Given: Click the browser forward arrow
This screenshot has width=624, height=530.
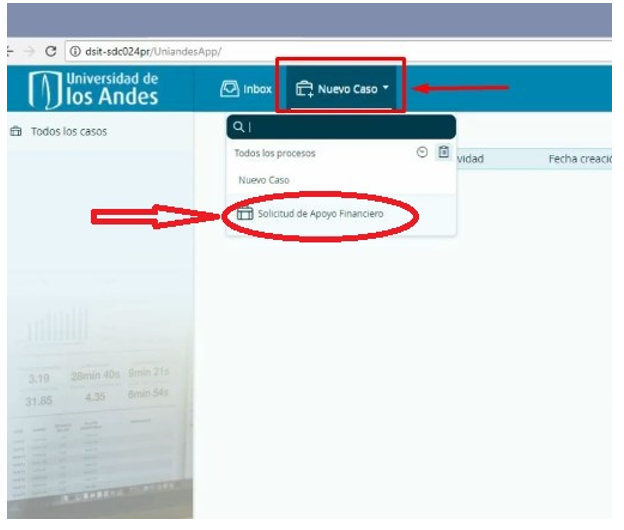Looking at the screenshot, I should point(29,51).
